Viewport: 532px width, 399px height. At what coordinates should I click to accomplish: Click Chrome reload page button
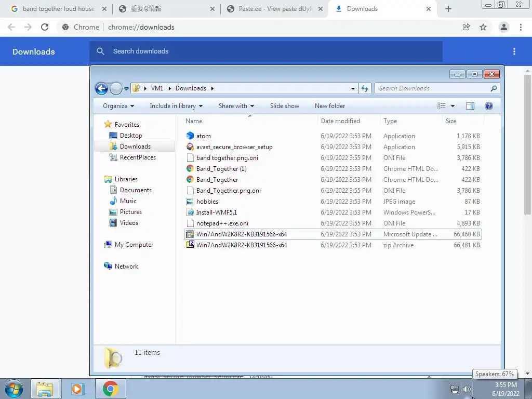45,27
